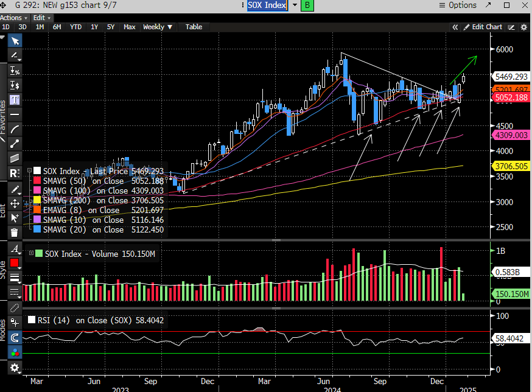Image resolution: width=532 pixels, height=392 pixels.
Task: Open the dashed line style dropdown
Action: pyautogui.click(x=15, y=292)
